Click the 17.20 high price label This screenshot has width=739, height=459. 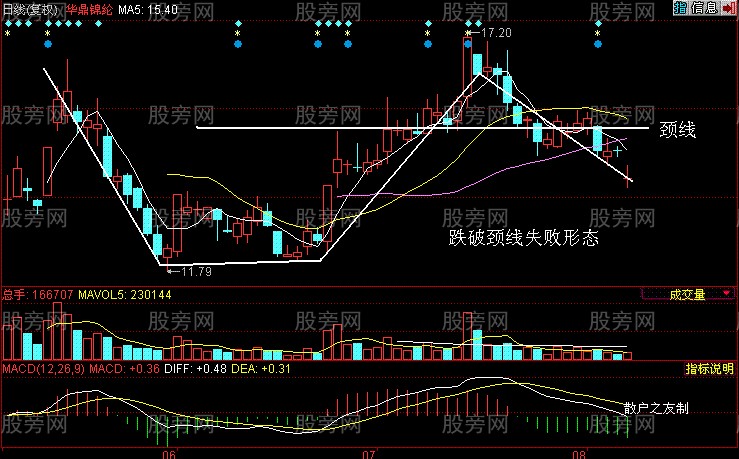(x=496, y=33)
